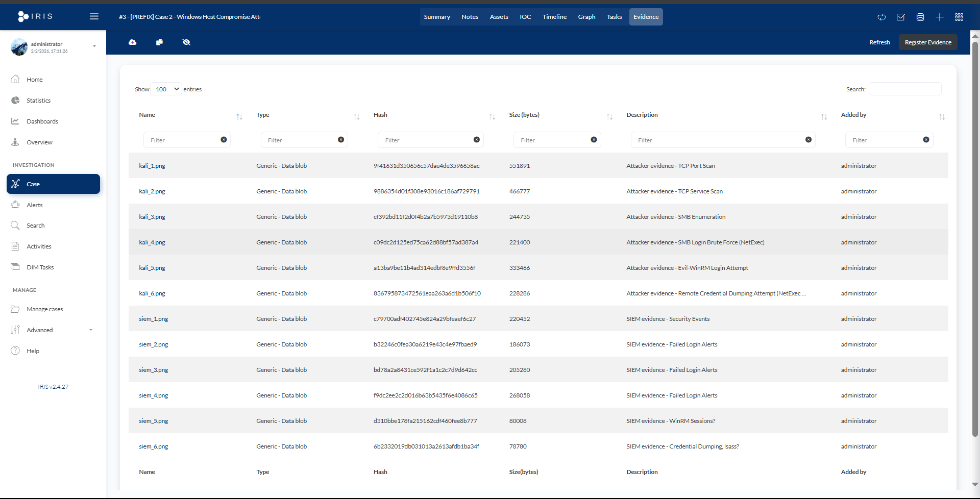This screenshot has height=499, width=980.
Task: Open the grid apps icon
Action: (959, 17)
